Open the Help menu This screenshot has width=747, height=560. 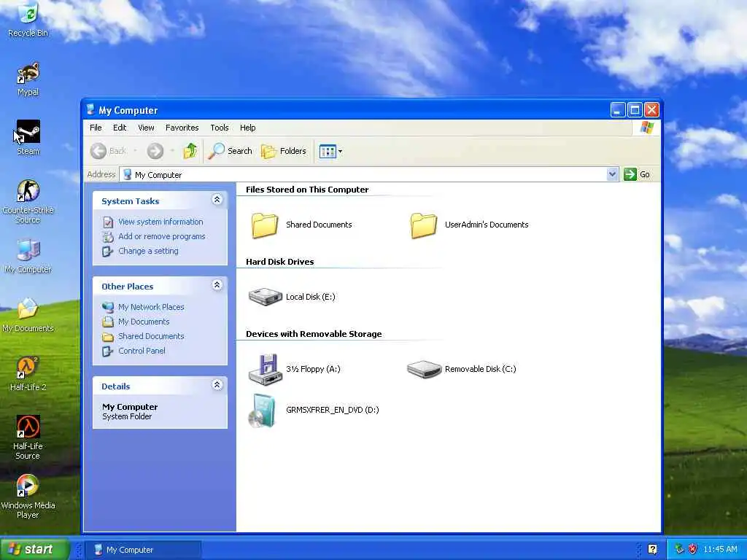pos(248,128)
